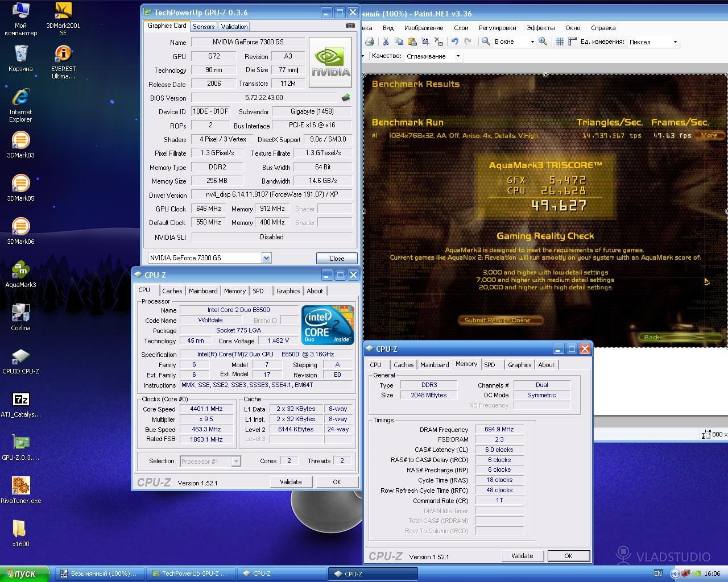Select the Internet Explorer desktop icon

[x=20, y=106]
